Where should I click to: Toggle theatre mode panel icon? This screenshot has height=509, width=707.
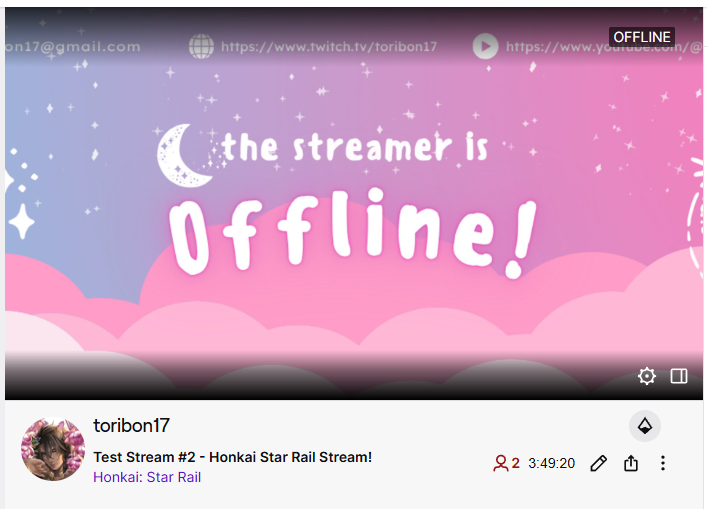pos(679,376)
